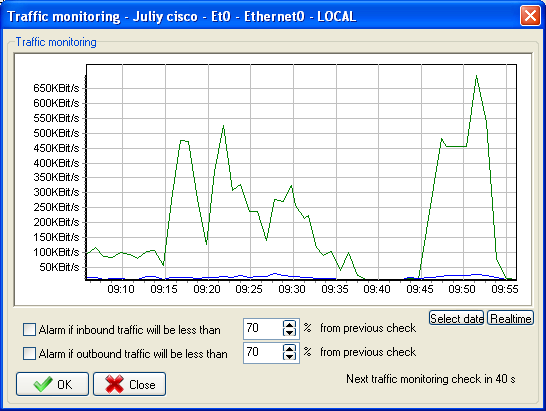
Task: Click the Traffic monitoring title bar
Action: [261, 16]
